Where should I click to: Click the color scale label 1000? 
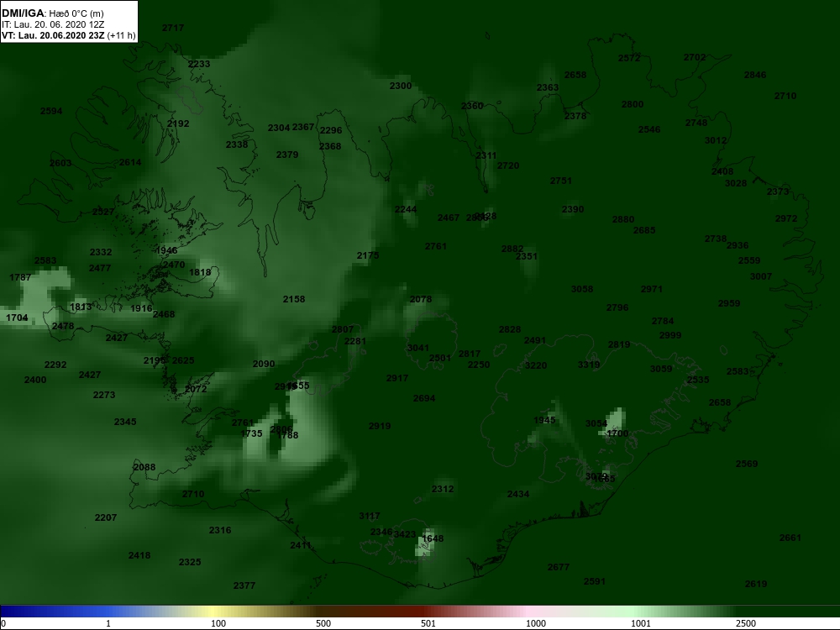pos(536,623)
